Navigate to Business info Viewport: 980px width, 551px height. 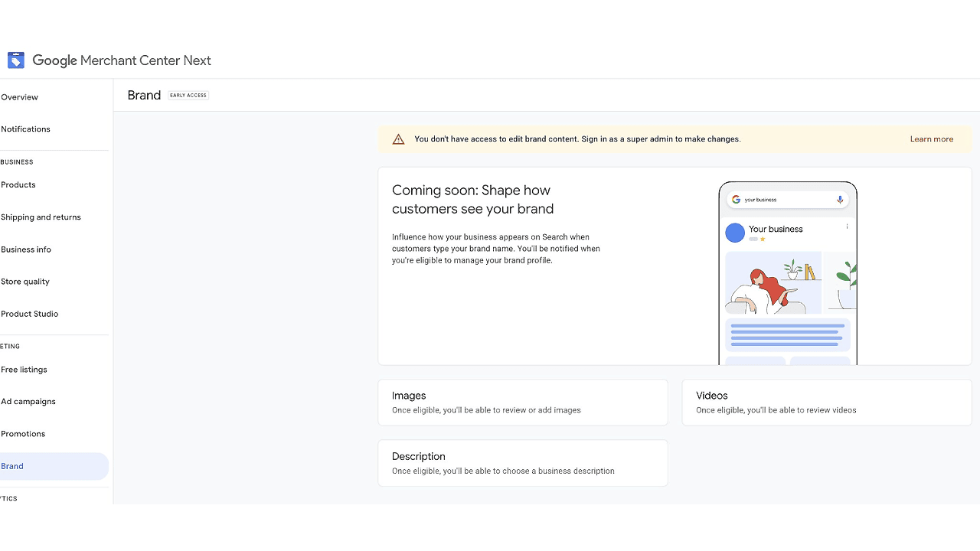pyautogui.click(x=26, y=249)
